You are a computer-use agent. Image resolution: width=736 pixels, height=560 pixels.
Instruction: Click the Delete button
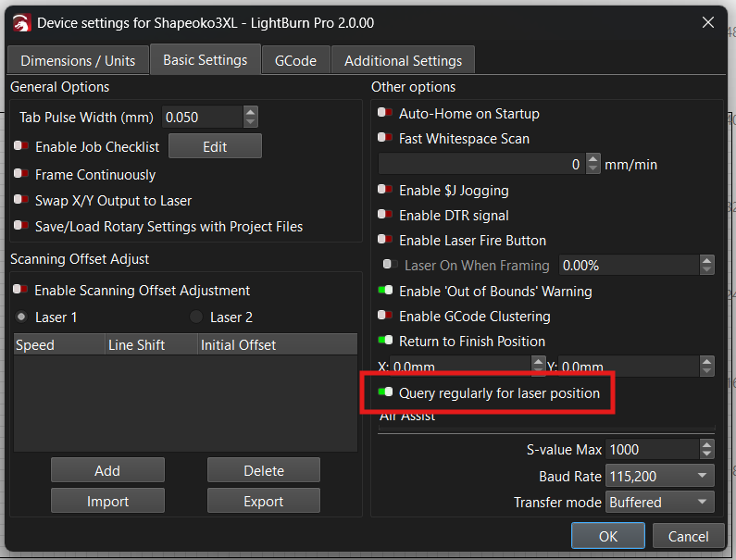(264, 470)
